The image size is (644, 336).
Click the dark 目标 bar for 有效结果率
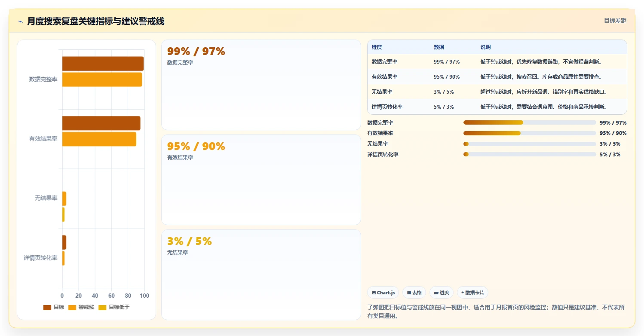coord(101,123)
